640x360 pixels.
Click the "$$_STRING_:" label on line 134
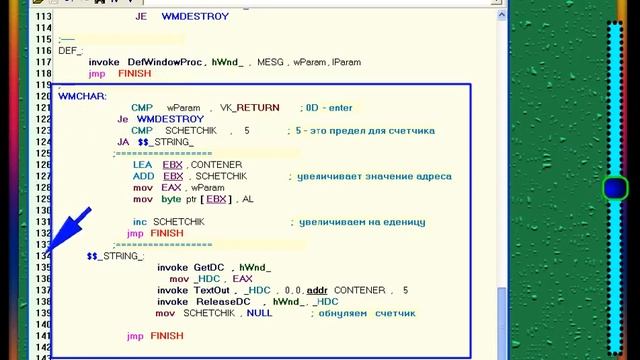(116, 256)
